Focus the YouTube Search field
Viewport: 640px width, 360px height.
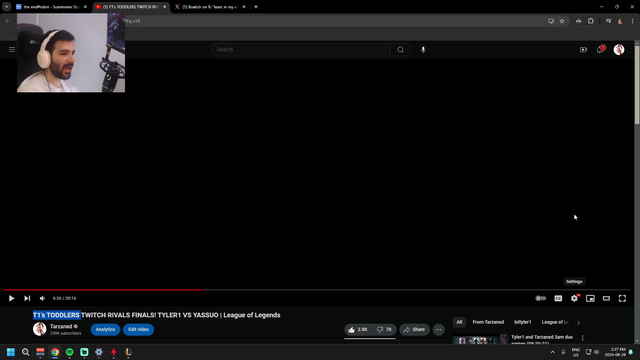point(301,49)
